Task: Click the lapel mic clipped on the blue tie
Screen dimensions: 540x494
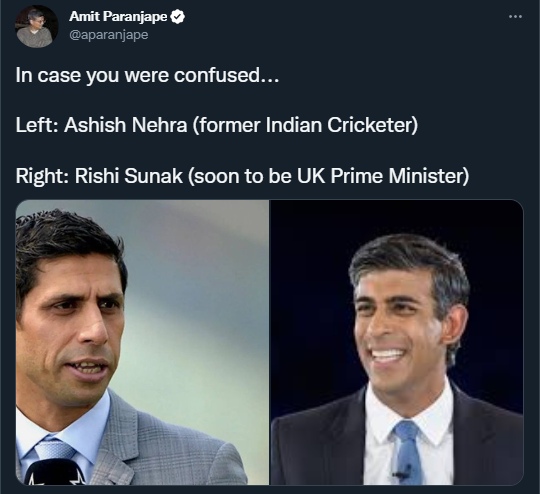Action: pos(401,475)
